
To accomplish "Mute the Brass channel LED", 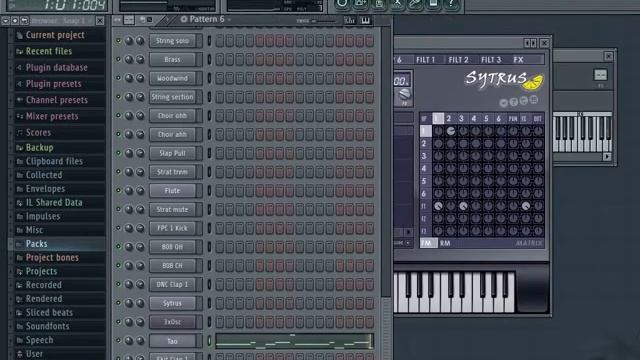I will click(x=118, y=59).
